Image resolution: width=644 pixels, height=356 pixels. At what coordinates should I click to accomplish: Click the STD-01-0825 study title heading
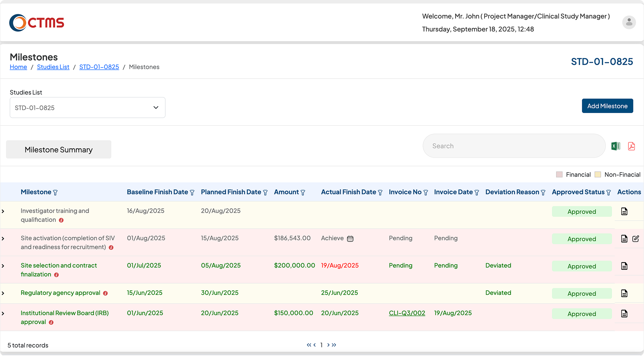[x=602, y=62]
